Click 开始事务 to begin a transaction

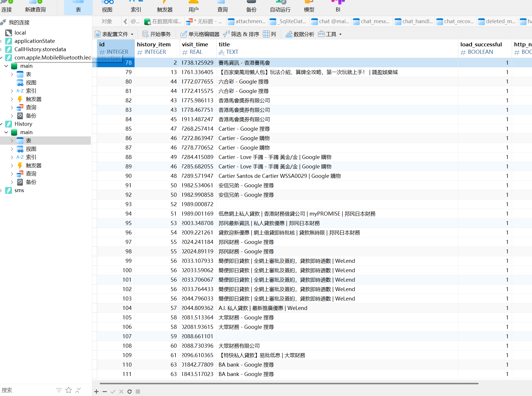coord(157,34)
